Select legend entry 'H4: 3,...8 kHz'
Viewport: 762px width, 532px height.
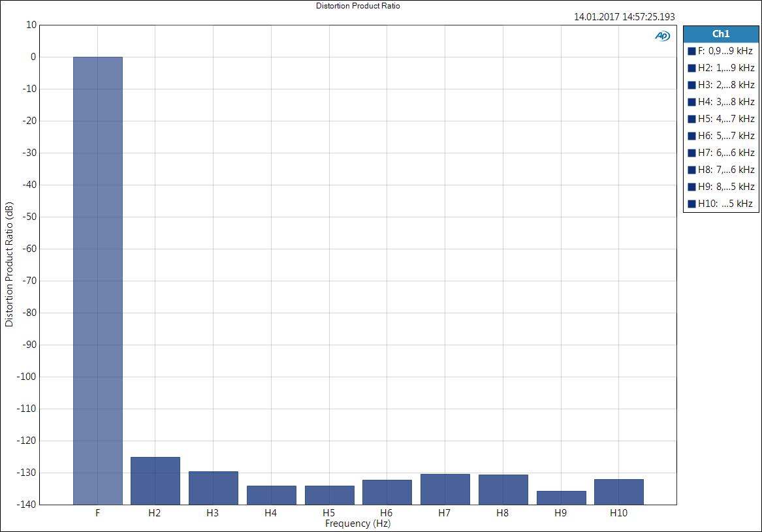click(x=721, y=102)
